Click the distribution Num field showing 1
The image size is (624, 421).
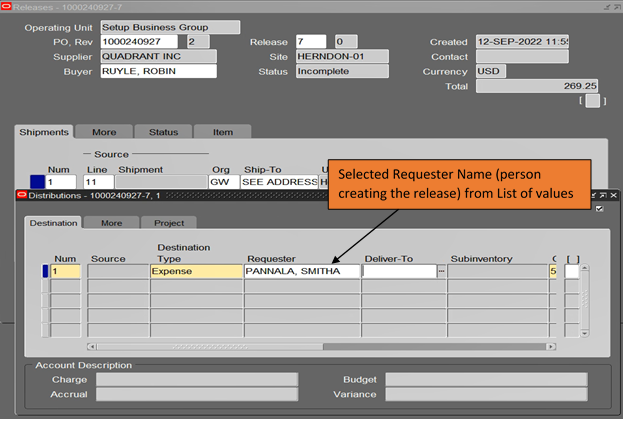pyautogui.click(x=66, y=271)
